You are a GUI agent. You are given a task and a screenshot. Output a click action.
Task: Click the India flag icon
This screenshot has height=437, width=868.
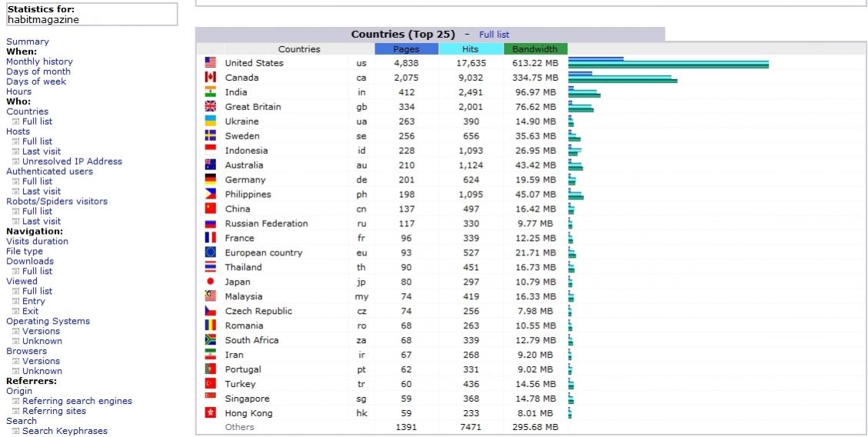tap(211, 92)
